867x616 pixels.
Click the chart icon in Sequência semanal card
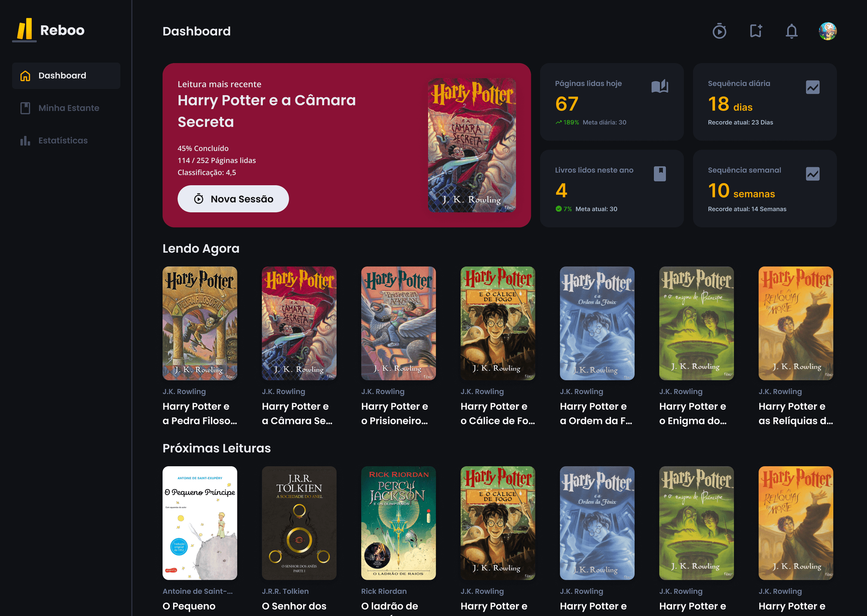point(813,174)
